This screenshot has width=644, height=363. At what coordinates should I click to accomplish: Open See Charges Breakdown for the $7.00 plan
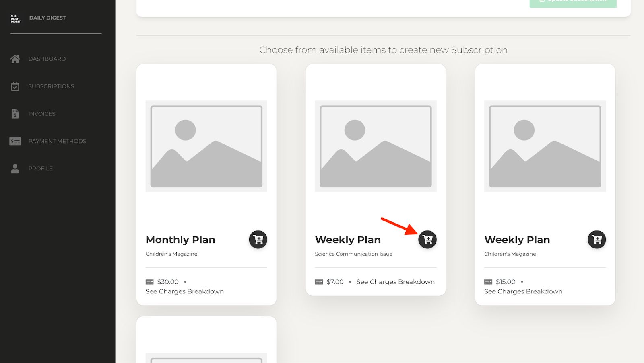(395, 281)
